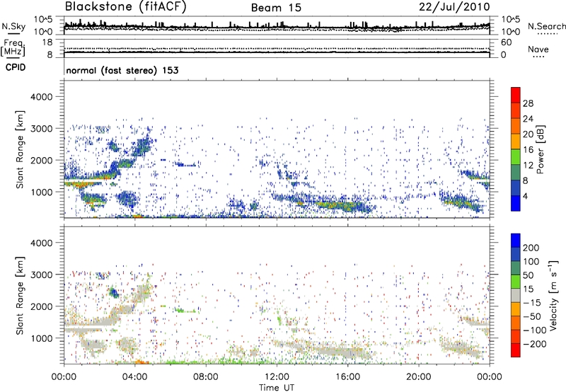Click the "04:00" time tick label
The width and height of the screenshot is (566, 392).
point(134,377)
